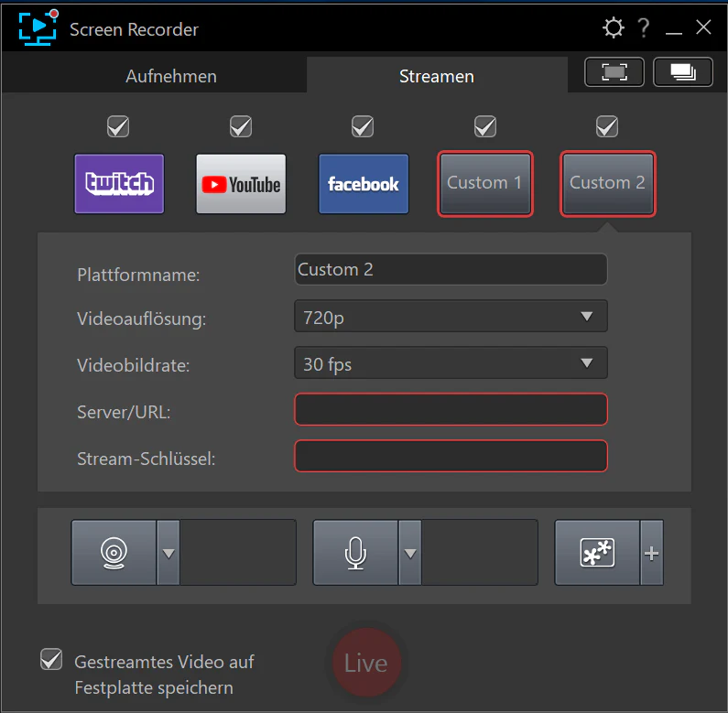
Task: Switch to fullscreen capture mode icon
Action: (614, 72)
